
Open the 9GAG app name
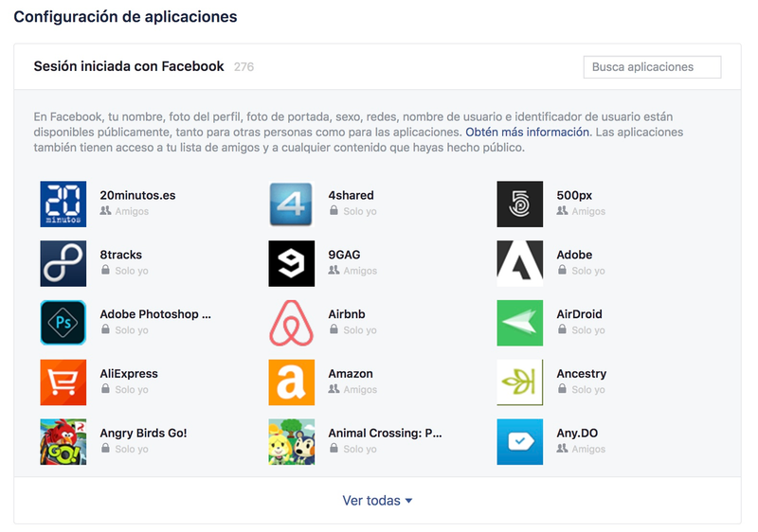(344, 255)
